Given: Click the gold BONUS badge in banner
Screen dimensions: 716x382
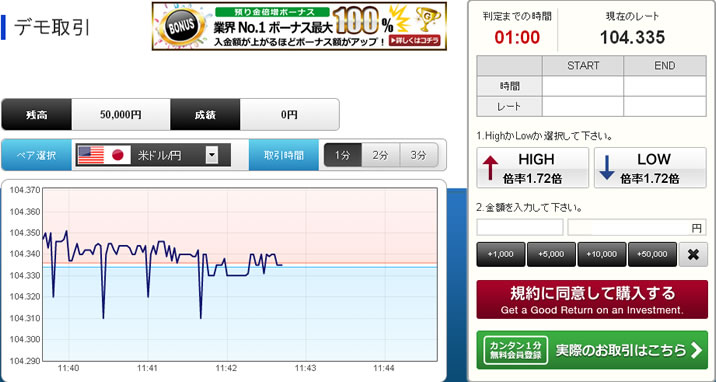Looking at the screenshot, I should point(182,26).
